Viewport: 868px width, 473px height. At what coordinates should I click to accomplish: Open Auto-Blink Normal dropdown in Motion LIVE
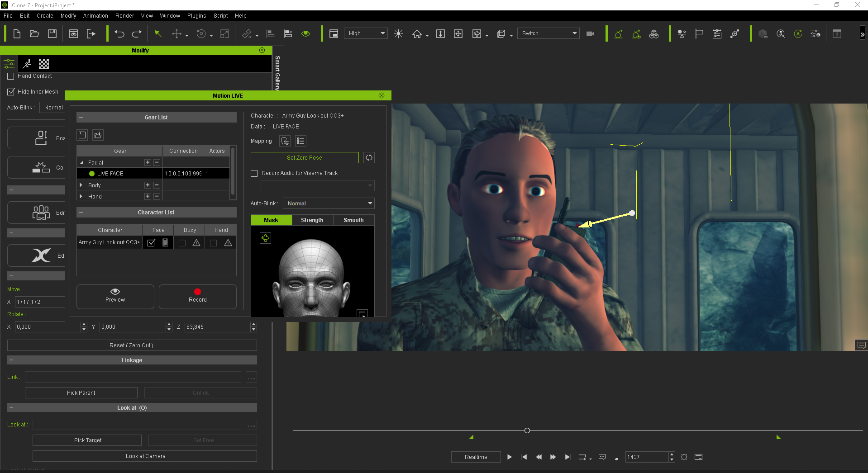(329, 203)
